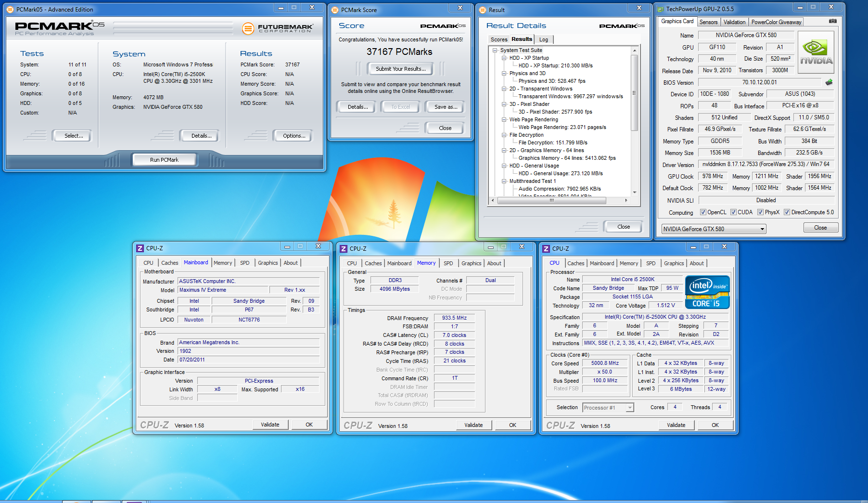Click the GPU-Z title bar app icon

(661, 9)
